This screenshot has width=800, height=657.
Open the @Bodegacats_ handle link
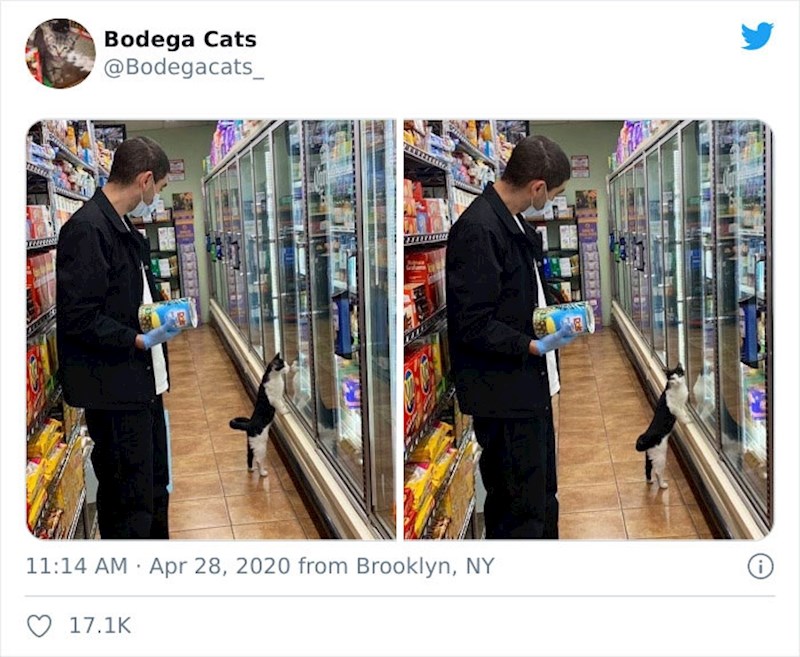tap(184, 67)
